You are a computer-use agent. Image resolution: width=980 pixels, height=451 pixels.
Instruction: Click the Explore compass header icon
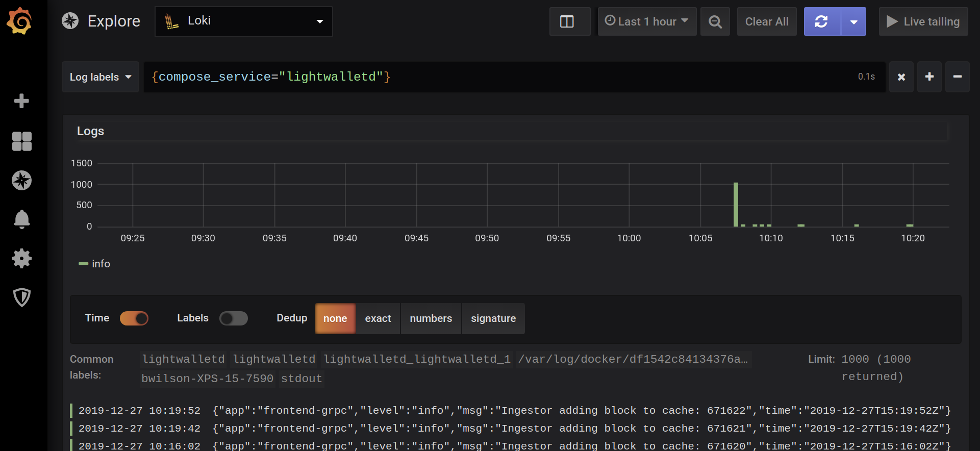point(70,21)
